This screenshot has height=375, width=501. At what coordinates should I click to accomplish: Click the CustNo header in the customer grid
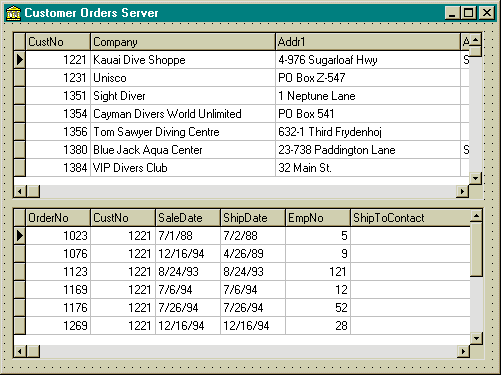(58, 42)
